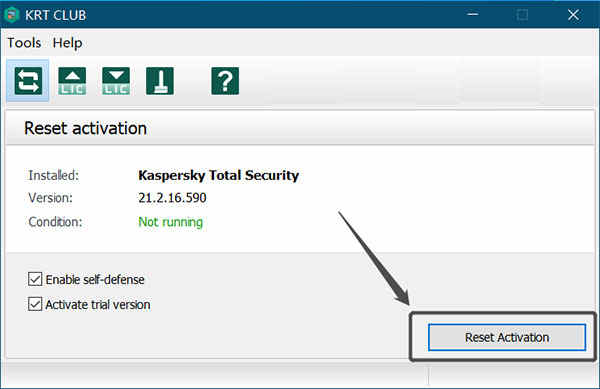Screen dimensions: 600x389
Task: Click the Kaspersky Total Security product name
Action: (218, 175)
